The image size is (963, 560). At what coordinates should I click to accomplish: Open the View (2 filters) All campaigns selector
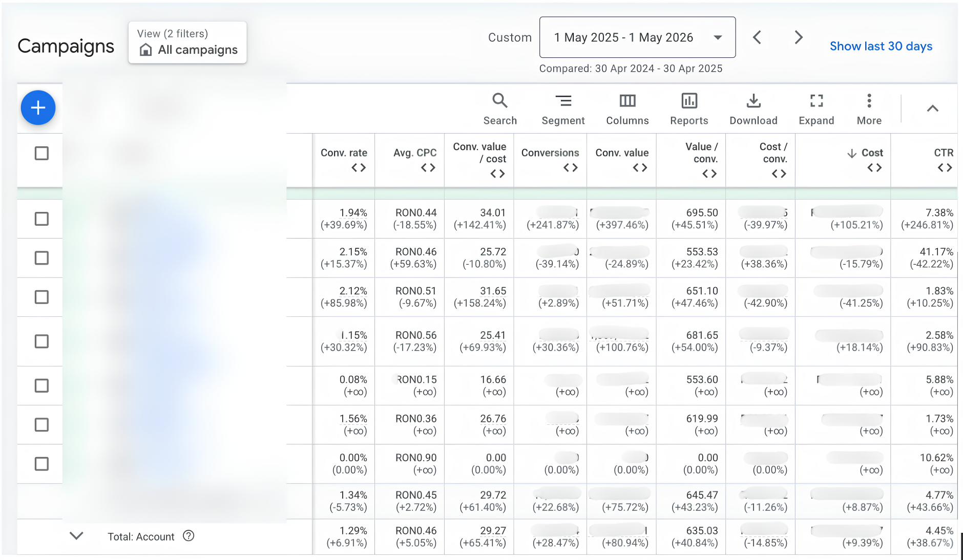coord(187,42)
